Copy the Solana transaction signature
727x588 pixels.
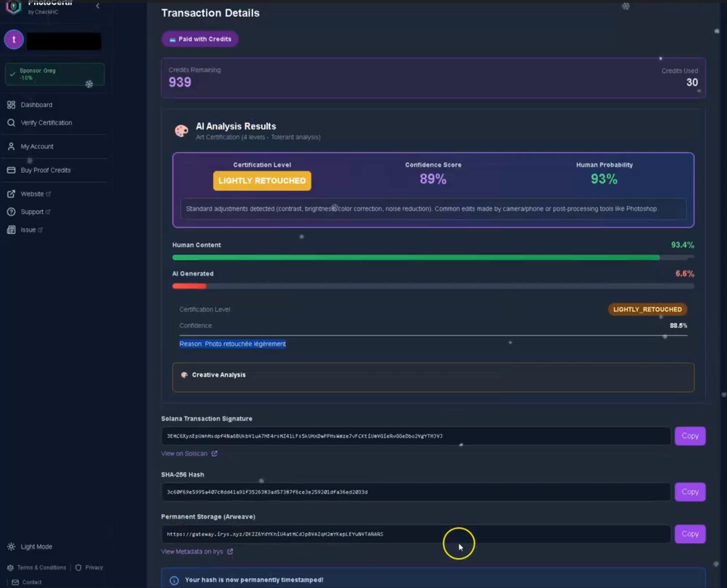(x=690, y=436)
